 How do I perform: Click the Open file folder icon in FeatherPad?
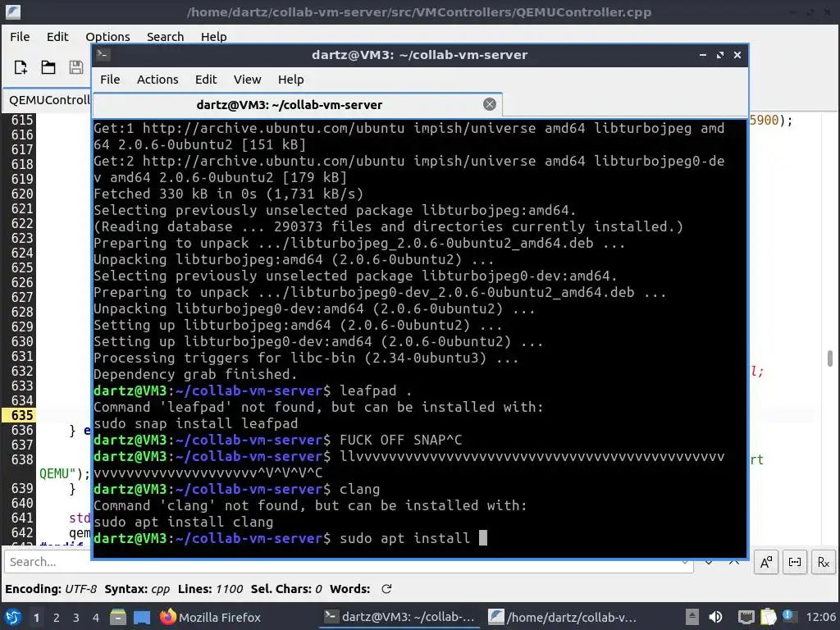48,67
